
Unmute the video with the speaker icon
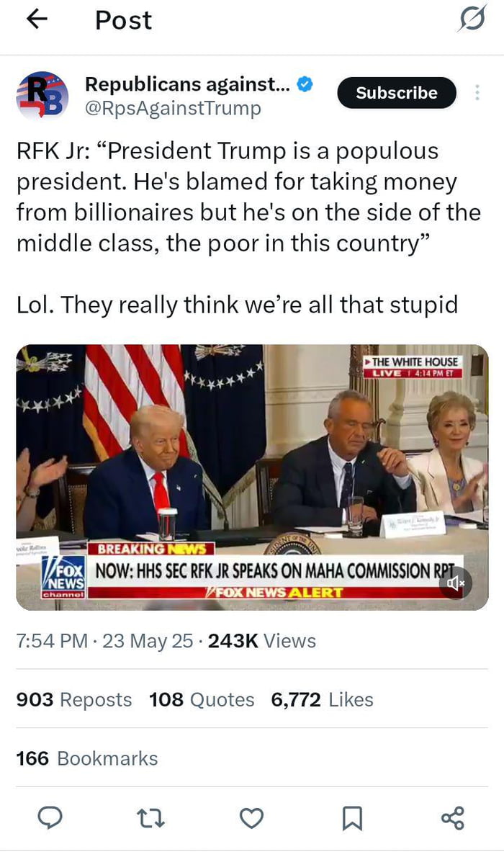[x=456, y=583]
